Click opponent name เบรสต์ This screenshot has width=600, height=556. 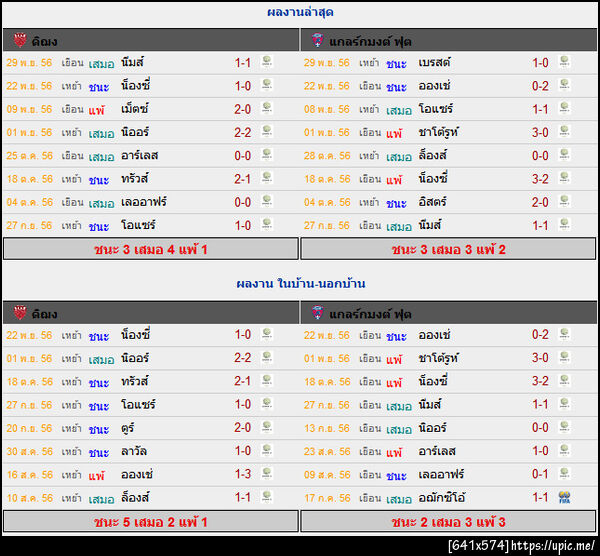pos(434,62)
